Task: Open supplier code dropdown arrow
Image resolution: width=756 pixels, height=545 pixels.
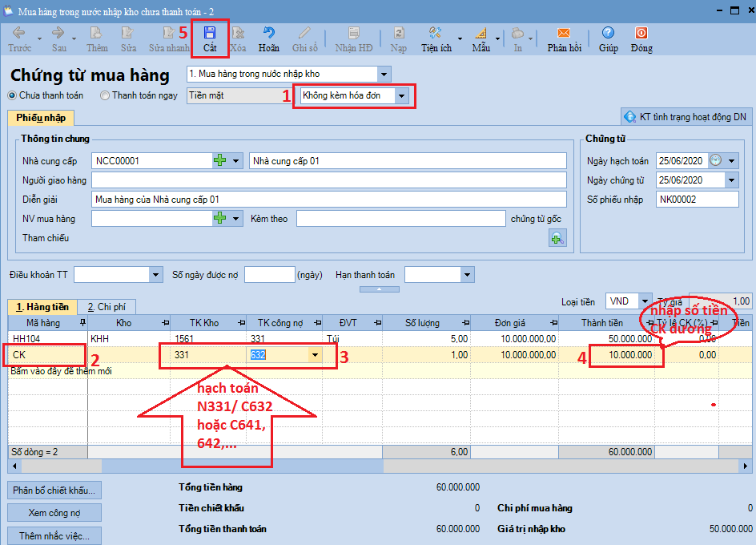Action: pyautogui.click(x=235, y=161)
